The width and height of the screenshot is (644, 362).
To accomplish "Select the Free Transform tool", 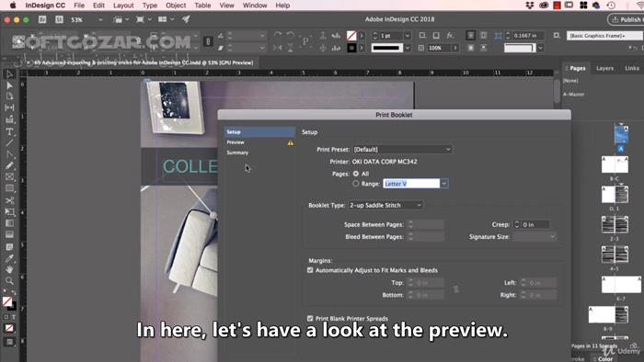I will 9,212.
